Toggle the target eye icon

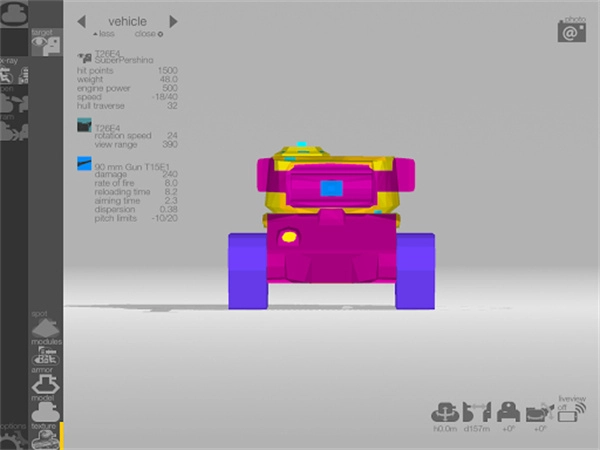pyautogui.click(x=42, y=44)
